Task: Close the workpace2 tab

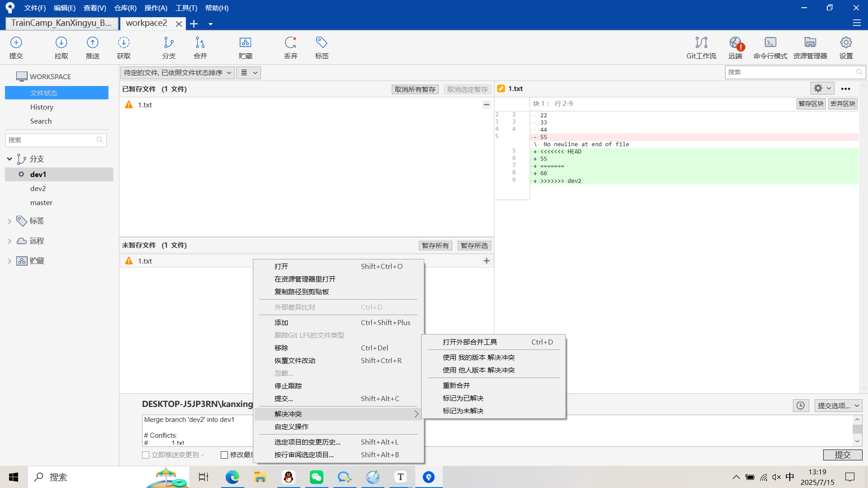Action: pyautogui.click(x=179, y=24)
